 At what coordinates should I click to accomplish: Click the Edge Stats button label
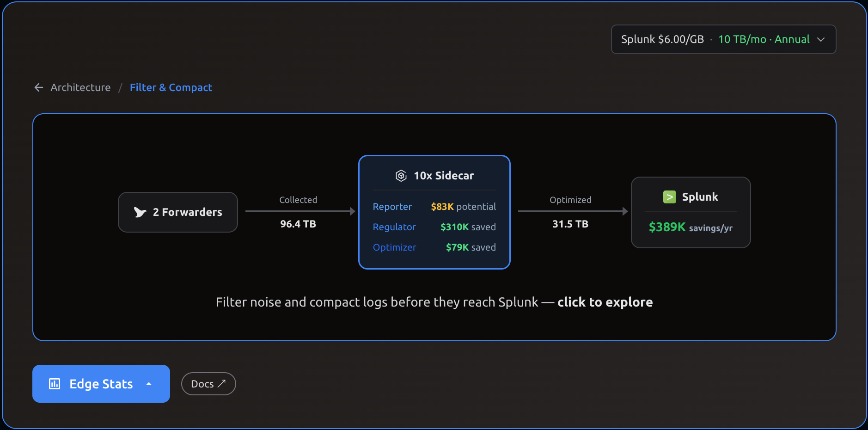pos(101,384)
